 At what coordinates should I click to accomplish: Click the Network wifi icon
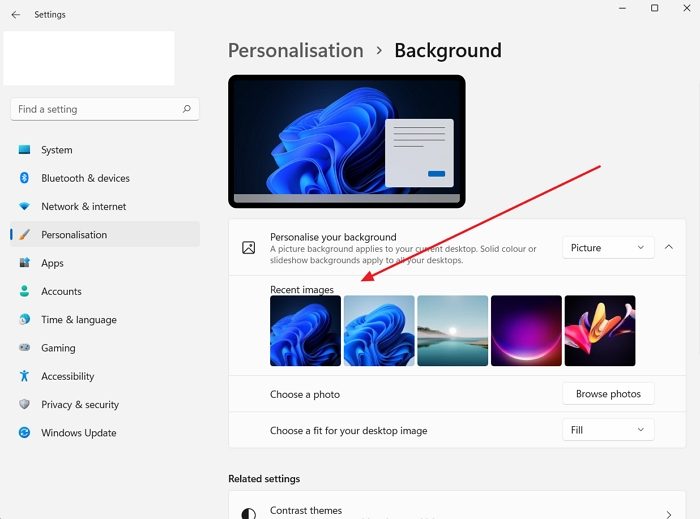[x=25, y=206]
